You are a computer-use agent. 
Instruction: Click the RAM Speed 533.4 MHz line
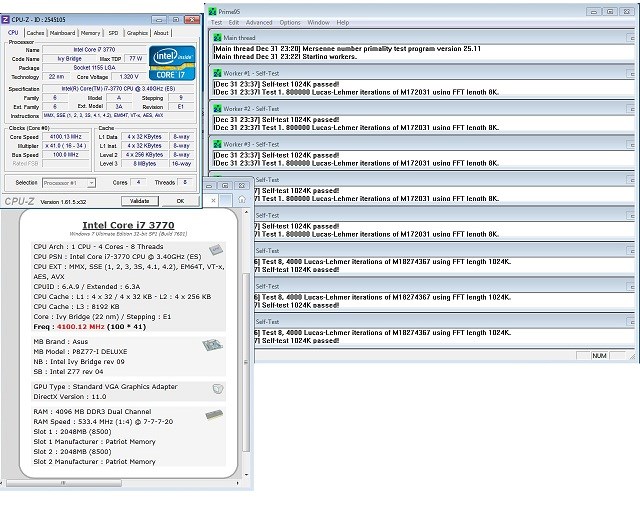(103, 422)
